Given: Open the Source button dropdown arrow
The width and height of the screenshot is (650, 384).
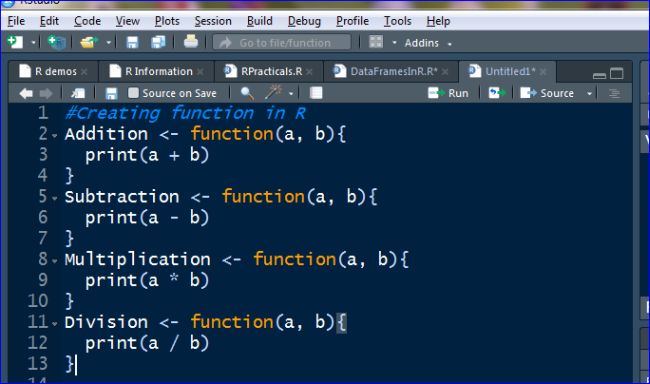Looking at the screenshot, I should point(589,94).
